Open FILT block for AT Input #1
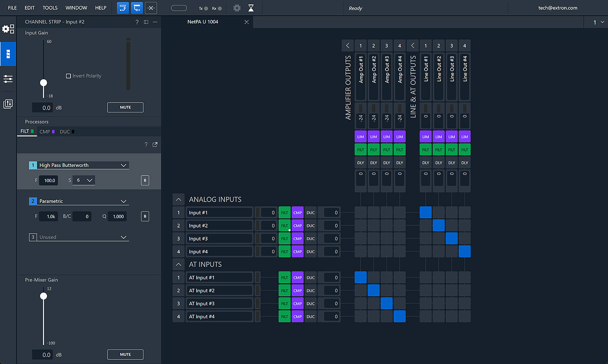608x364 pixels. coord(285,277)
